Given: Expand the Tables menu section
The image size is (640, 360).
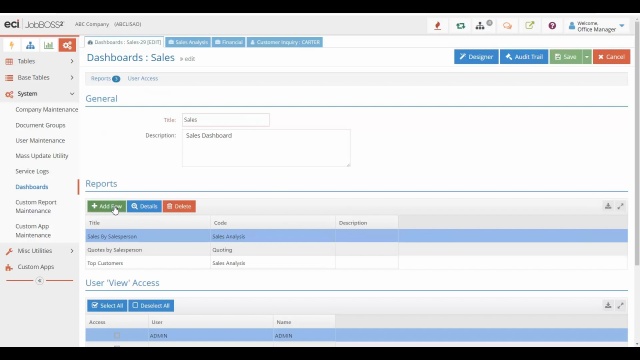Looking at the screenshot, I should (x=40, y=61).
